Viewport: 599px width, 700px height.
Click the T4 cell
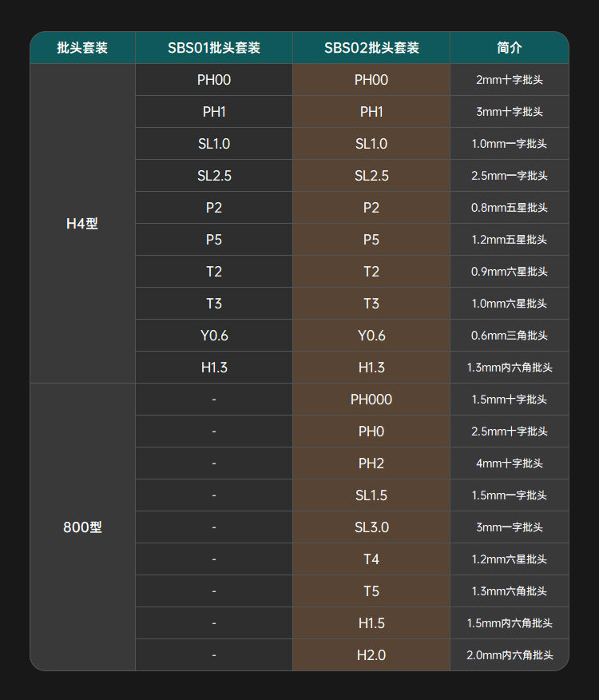pyautogui.click(x=371, y=559)
